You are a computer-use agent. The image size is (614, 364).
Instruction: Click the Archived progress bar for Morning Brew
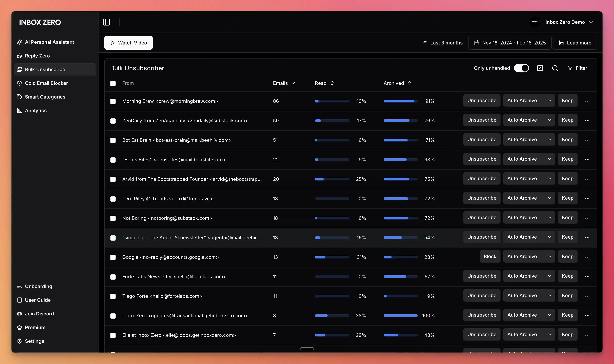(x=400, y=101)
